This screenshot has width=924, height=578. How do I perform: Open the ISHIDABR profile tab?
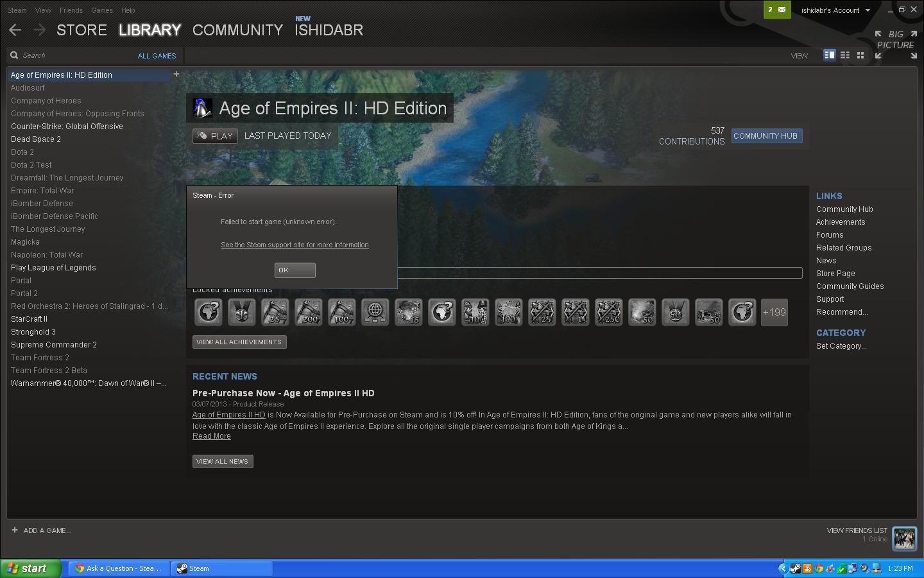click(x=329, y=30)
